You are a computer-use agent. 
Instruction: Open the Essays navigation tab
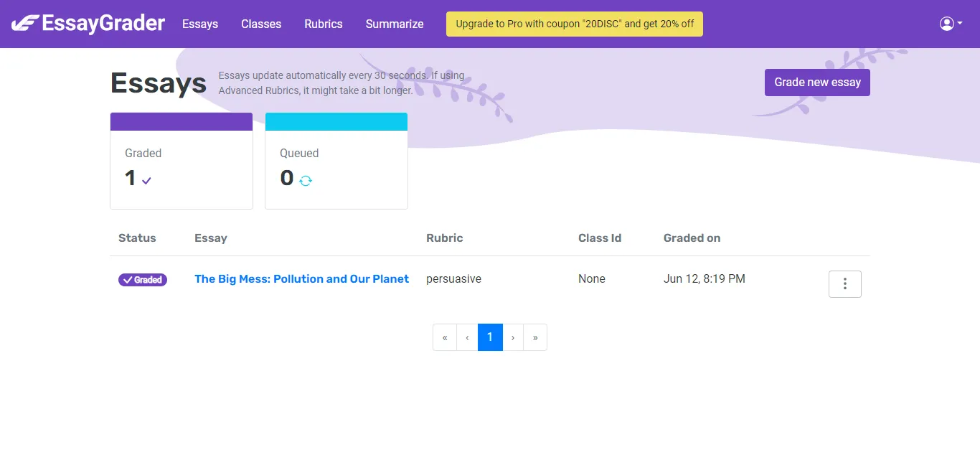(200, 24)
